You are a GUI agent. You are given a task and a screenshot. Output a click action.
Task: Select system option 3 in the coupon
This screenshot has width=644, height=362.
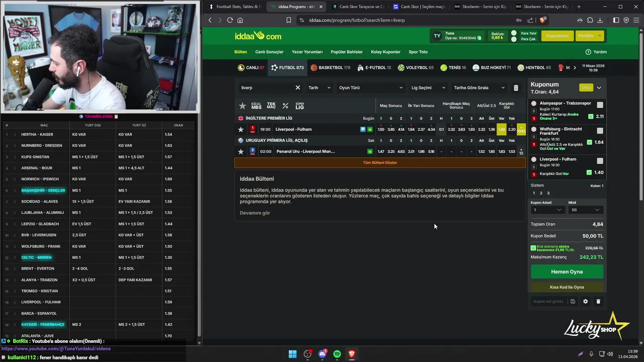pos(548,193)
